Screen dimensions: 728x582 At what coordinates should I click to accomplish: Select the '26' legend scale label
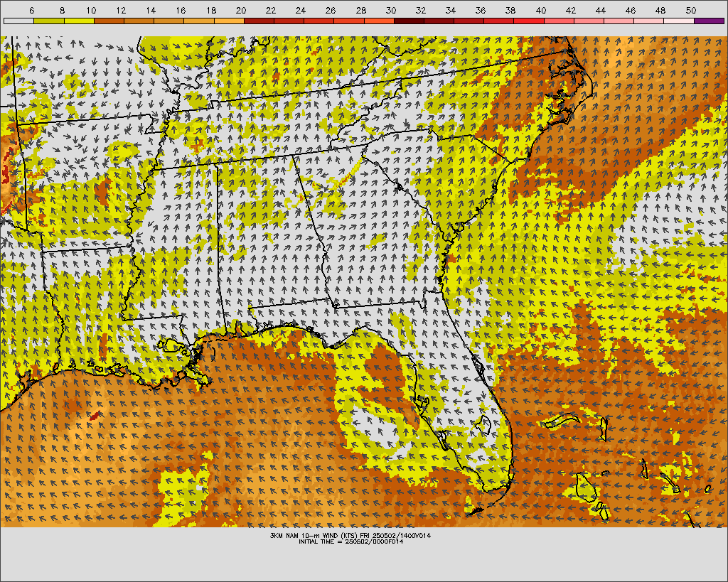331,11
